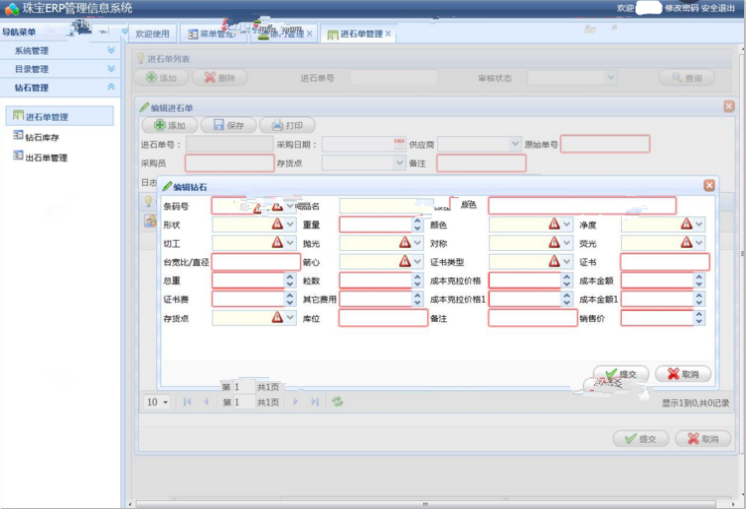The image size is (746, 509).
Task: Click the 保存 save icon button
Action: [228, 126]
